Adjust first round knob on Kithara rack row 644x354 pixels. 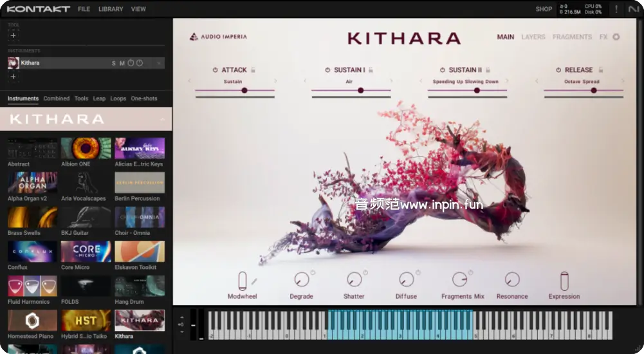[131, 63]
